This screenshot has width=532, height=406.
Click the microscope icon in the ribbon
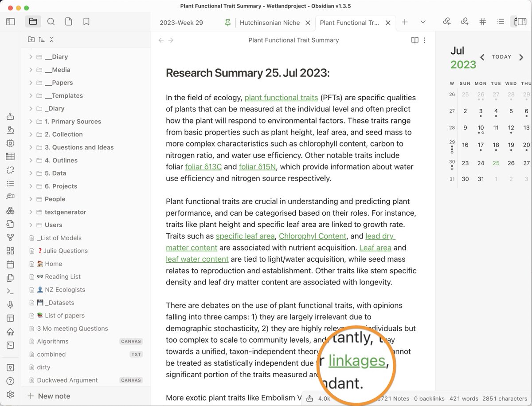click(11, 130)
